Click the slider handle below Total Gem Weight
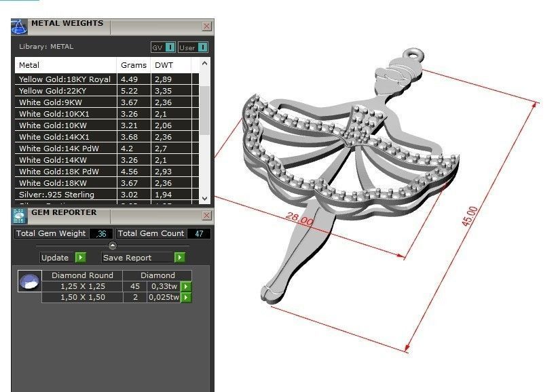 (113, 246)
